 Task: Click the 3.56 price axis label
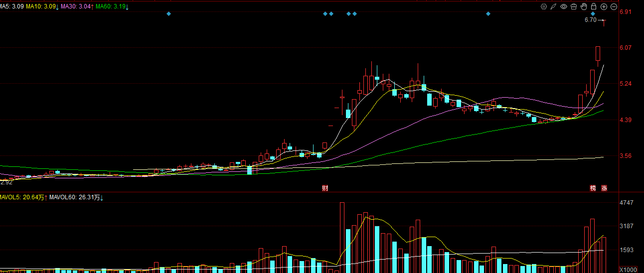click(626, 156)
